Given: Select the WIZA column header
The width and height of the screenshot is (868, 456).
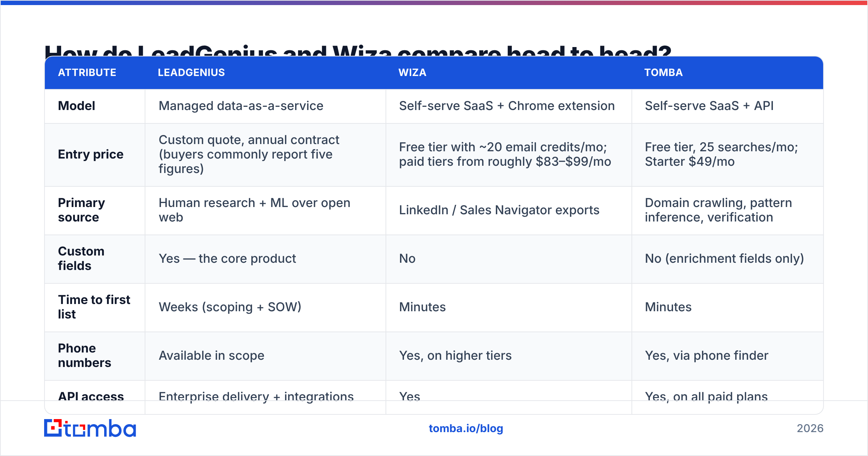Looking at the screenshot, I should tap(412, 72).
